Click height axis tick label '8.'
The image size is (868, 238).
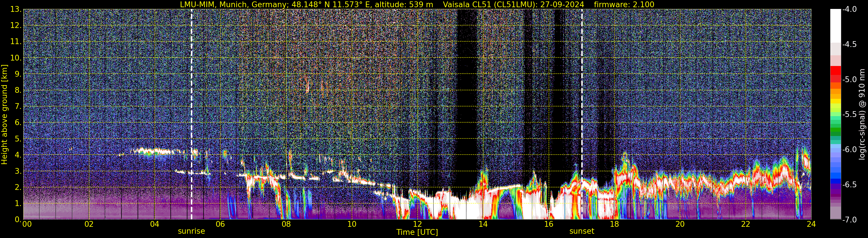[x=18, y=90]
